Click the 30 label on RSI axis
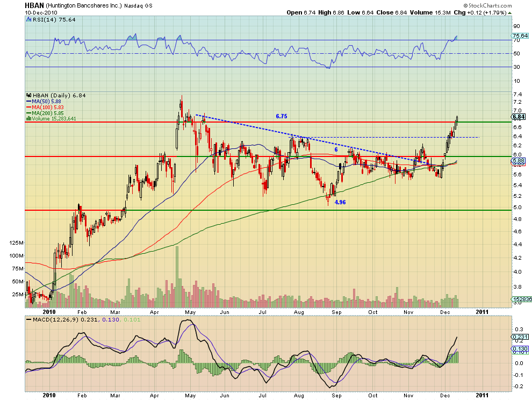The height and width of the screenshot is (400, 532). pos(516,67)
